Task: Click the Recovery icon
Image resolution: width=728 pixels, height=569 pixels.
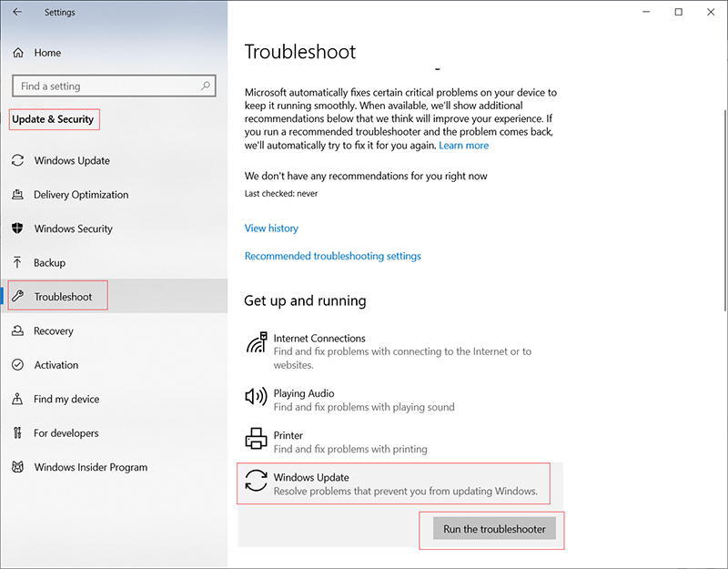Action: [x=17, y=330]
